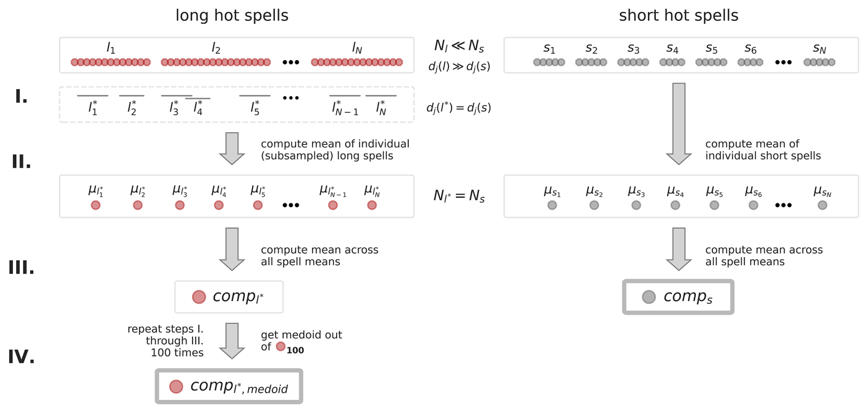Click the red mean dot under μ l*1
868x413 pixels.
coord(95,205)
